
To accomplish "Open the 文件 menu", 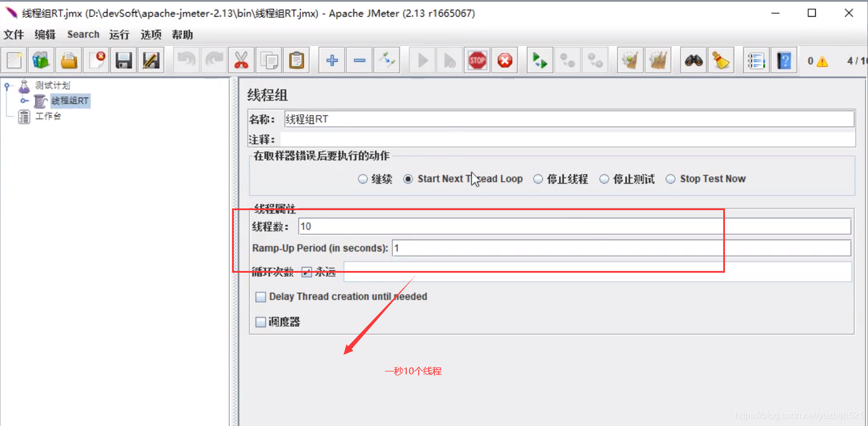I will pyautogui.click(x=14, y=34).
